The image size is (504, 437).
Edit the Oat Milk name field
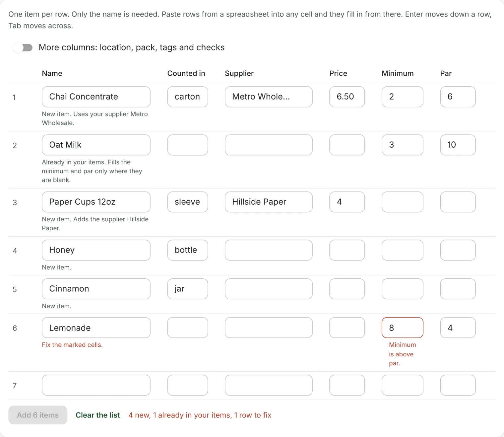coord(96,145)
